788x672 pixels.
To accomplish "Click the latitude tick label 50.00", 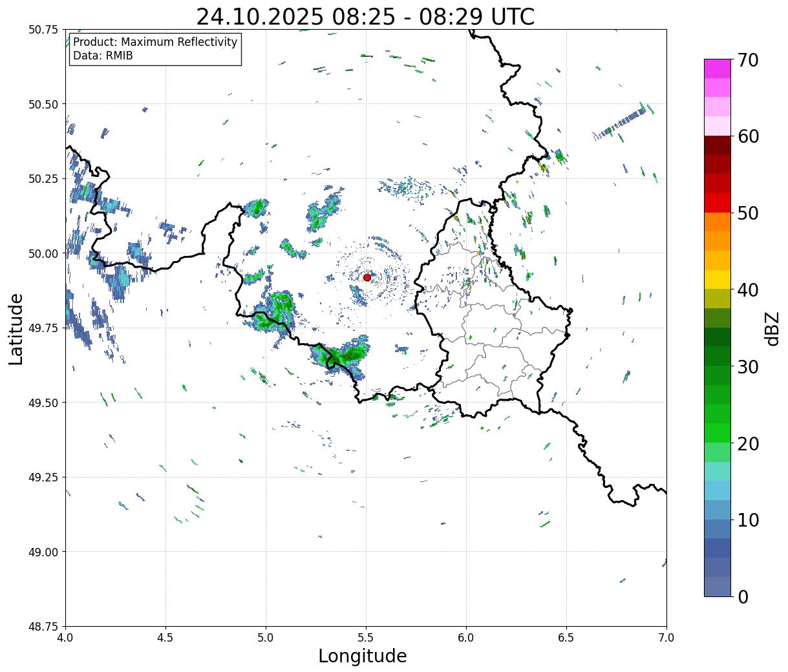I will coord(43,253).
